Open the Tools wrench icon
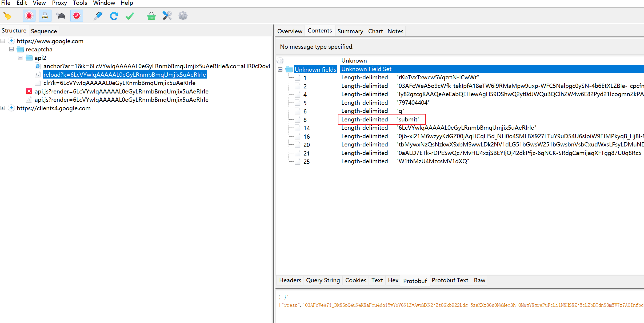The width and height of the screenshot is (644, 323). pyautogui.click(x=167, y=16)
